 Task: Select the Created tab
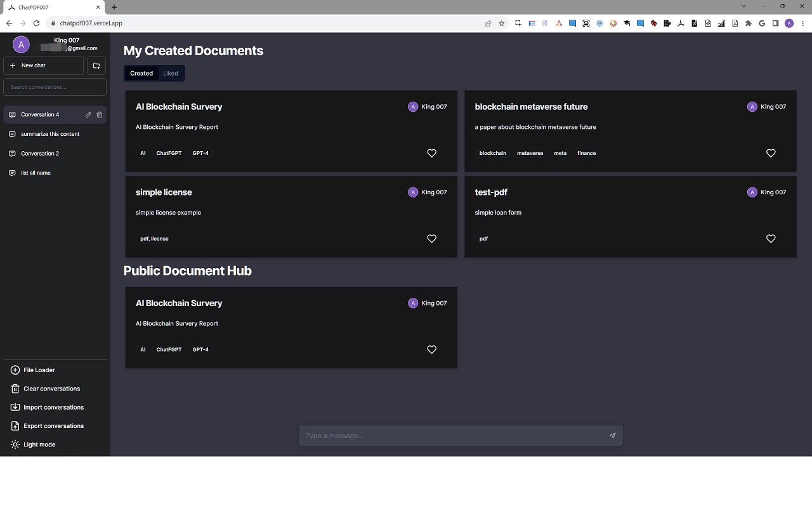(x=141, y=73)
